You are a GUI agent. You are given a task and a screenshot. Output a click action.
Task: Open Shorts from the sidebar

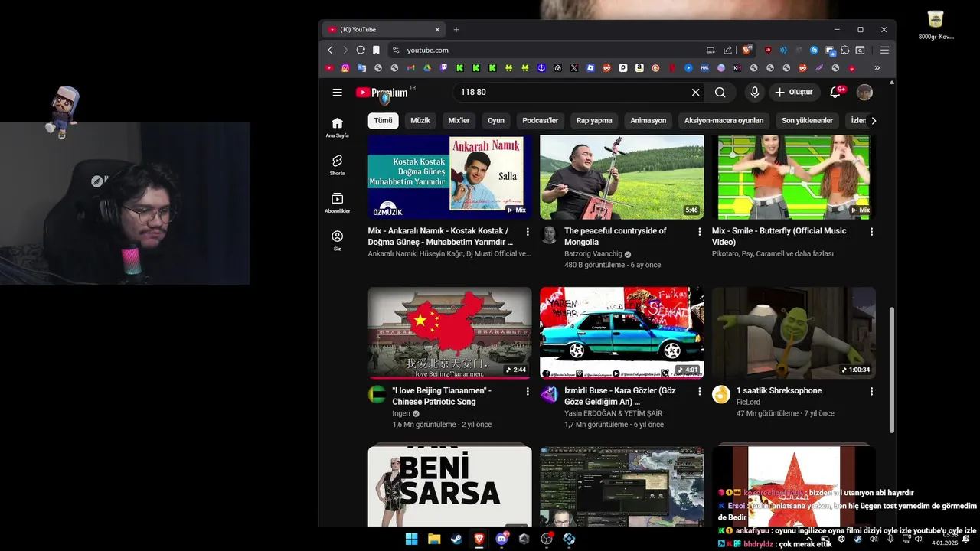337,165
